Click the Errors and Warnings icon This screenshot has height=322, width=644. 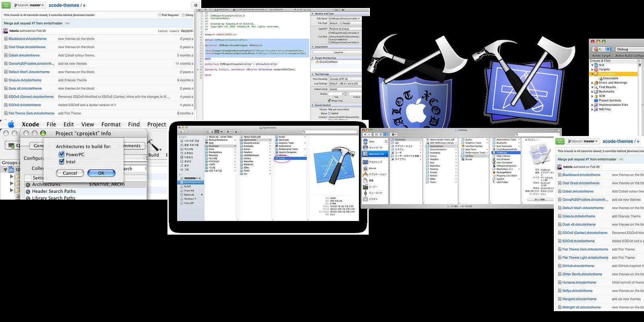click(x=597, y=83)
